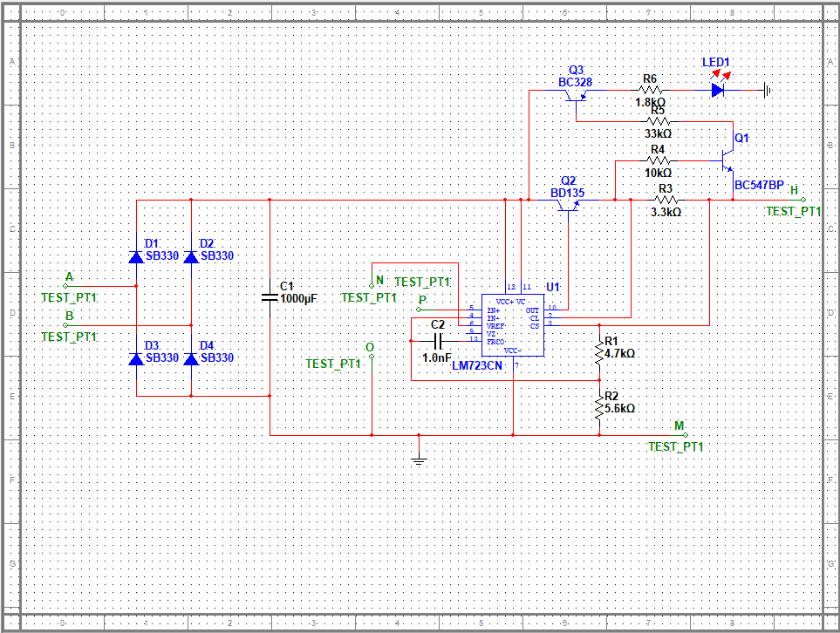Click the R4 10kΩ resistor
This screenshot has height=633, width=840.
point(658,160)
